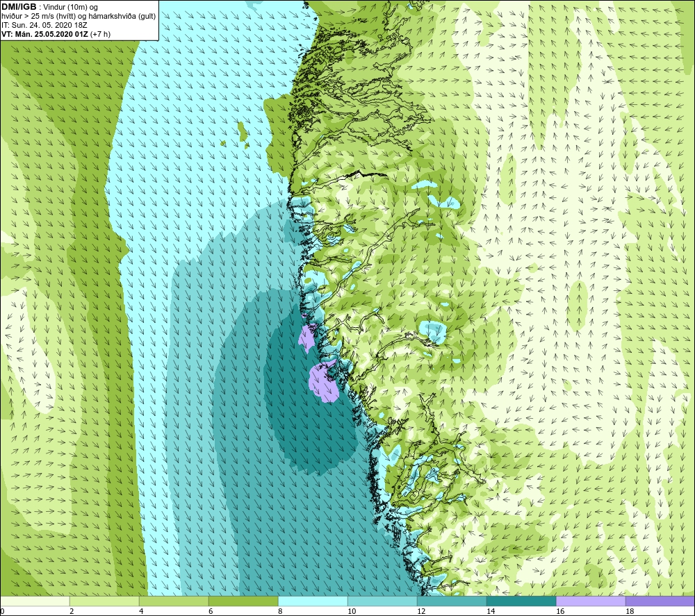Click the 'hviður > 25 m/s' legend line
This screenshot has height=616, width=695.
[x=79, y=17]
